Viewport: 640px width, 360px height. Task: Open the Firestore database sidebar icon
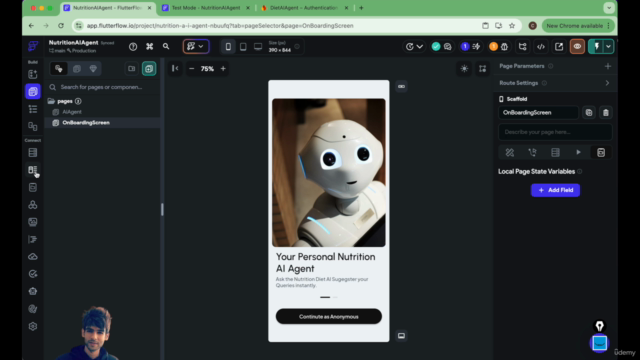[x=33, y=153]
